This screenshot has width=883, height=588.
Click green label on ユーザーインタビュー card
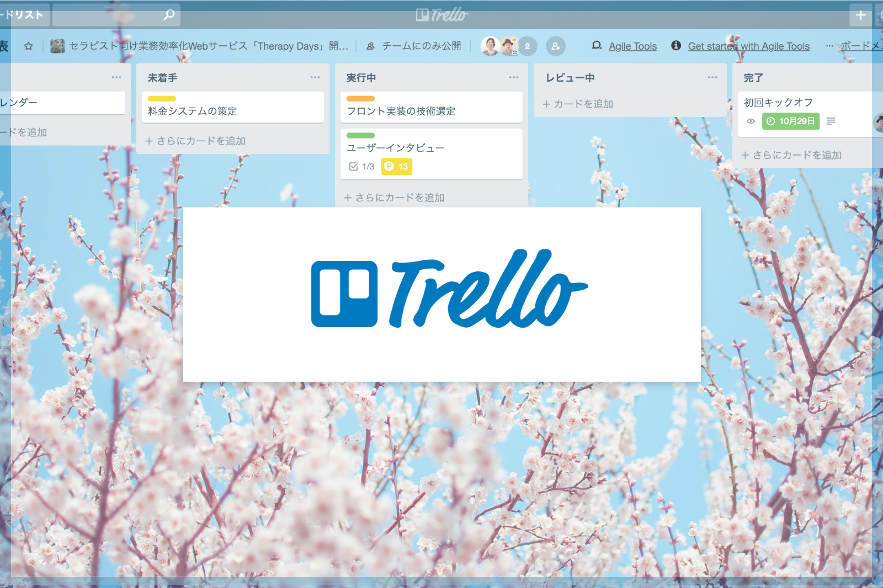(x=360, y=135)
